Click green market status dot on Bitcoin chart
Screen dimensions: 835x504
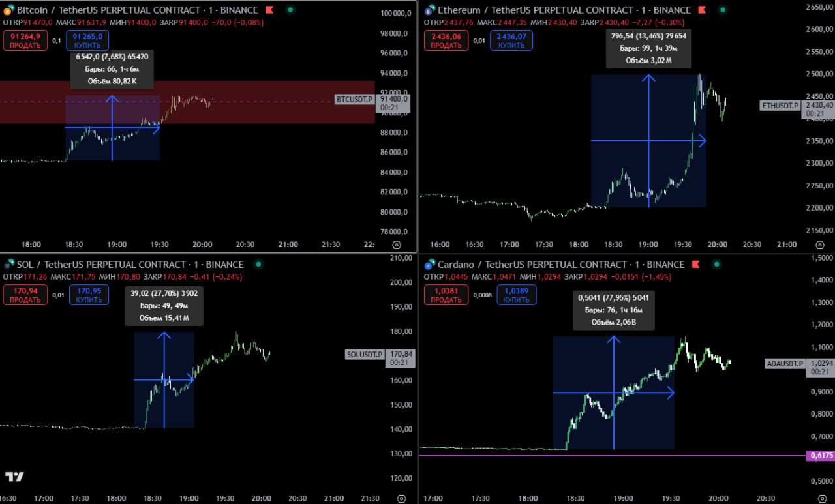click(290, 10)
